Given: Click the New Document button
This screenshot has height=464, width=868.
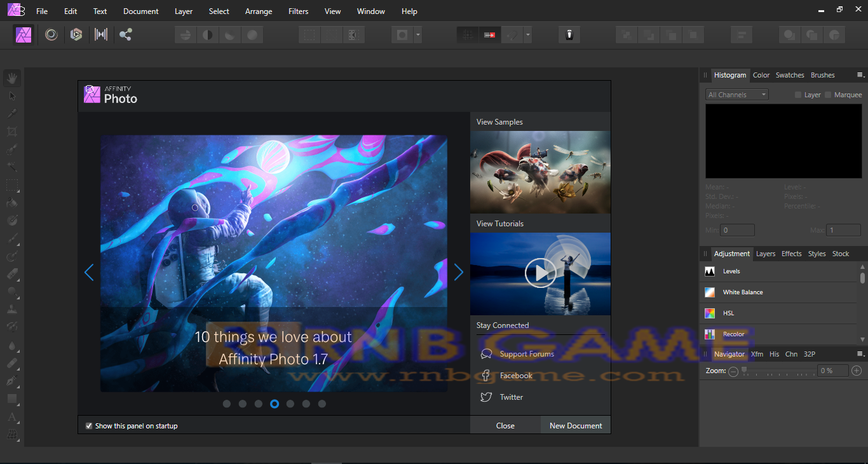Looking at the screenshot, I should (576, 426).
